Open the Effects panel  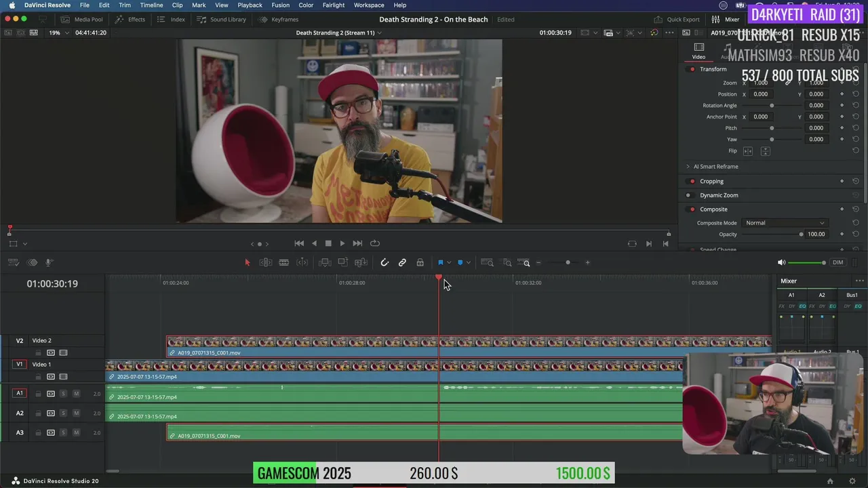click(130, 20)
